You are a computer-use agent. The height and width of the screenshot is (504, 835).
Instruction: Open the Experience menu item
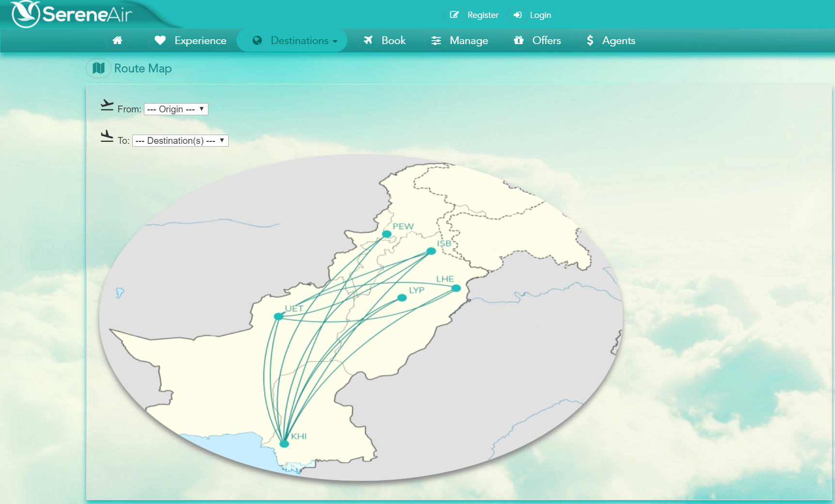(200, 41)
